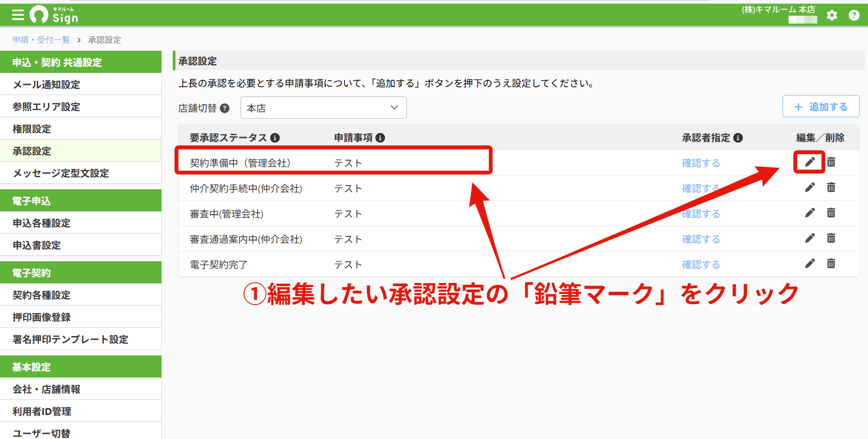868x439 pixels.
Task: Edit 仲介契約手続中(仲介会社) row with pencil
Action: tap(810, 187)
